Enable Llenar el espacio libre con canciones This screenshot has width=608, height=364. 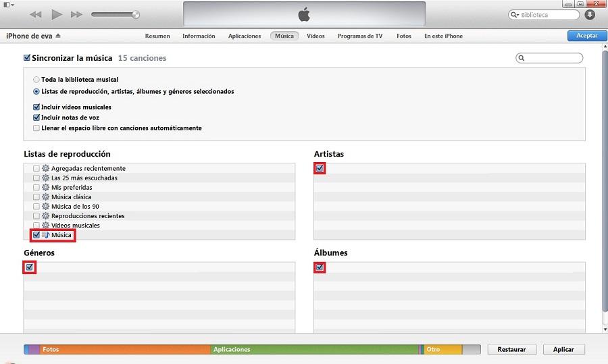pos(36,128)
